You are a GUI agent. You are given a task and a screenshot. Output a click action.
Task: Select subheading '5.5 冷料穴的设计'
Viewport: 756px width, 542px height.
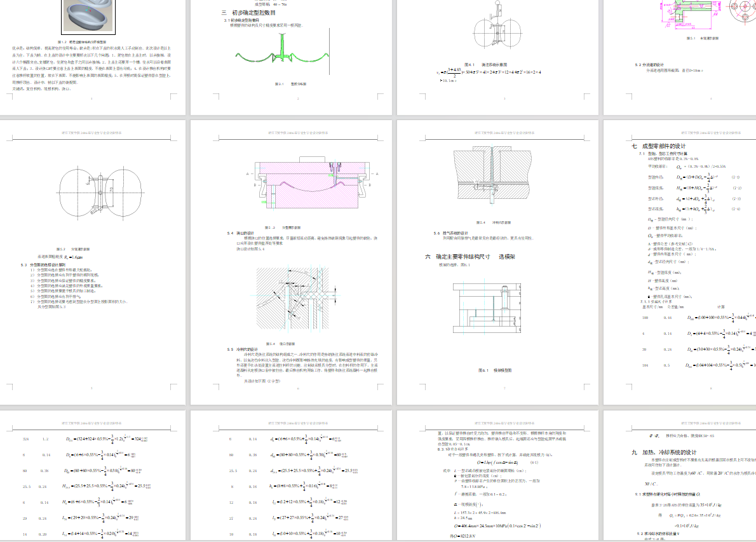click(x=243, y=349)
